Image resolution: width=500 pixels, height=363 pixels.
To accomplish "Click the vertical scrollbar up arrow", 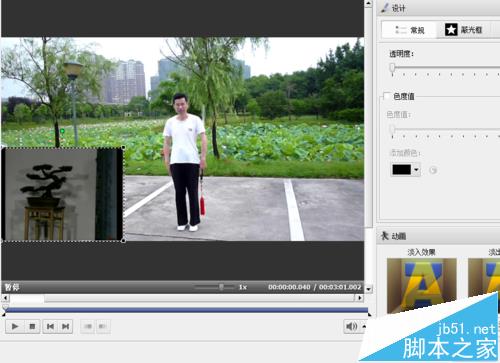I will (x=368, y=4).
